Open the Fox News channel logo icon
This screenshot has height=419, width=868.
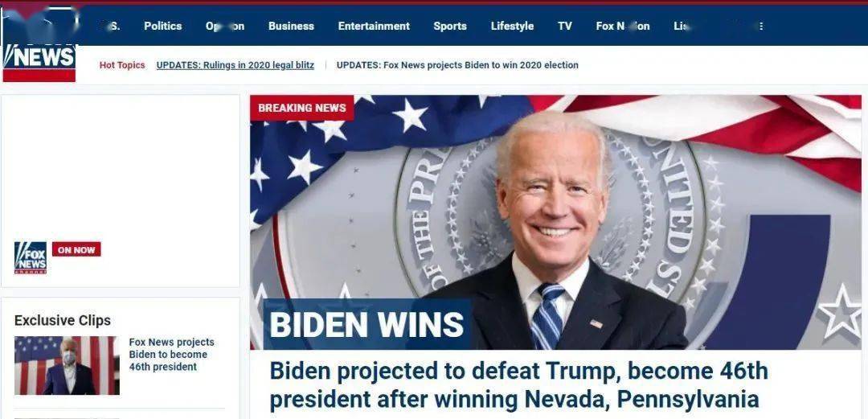[x=31, y=257]
